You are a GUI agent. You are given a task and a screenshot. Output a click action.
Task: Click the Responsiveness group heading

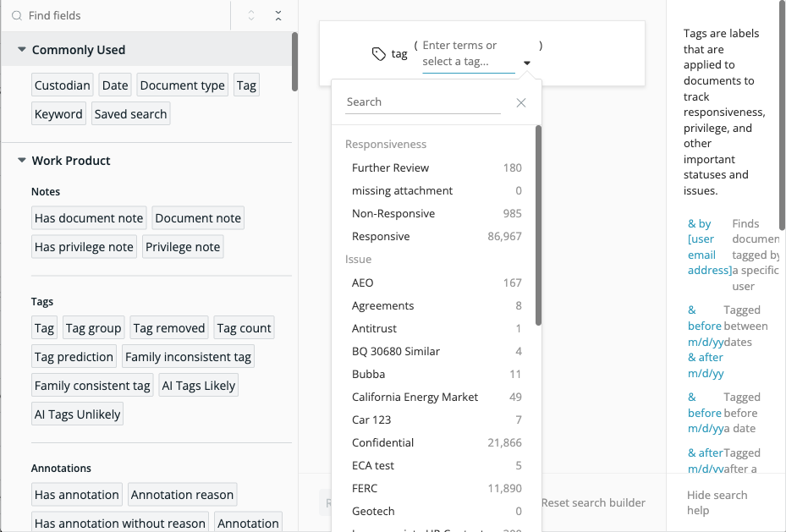(x=386, y=145)
